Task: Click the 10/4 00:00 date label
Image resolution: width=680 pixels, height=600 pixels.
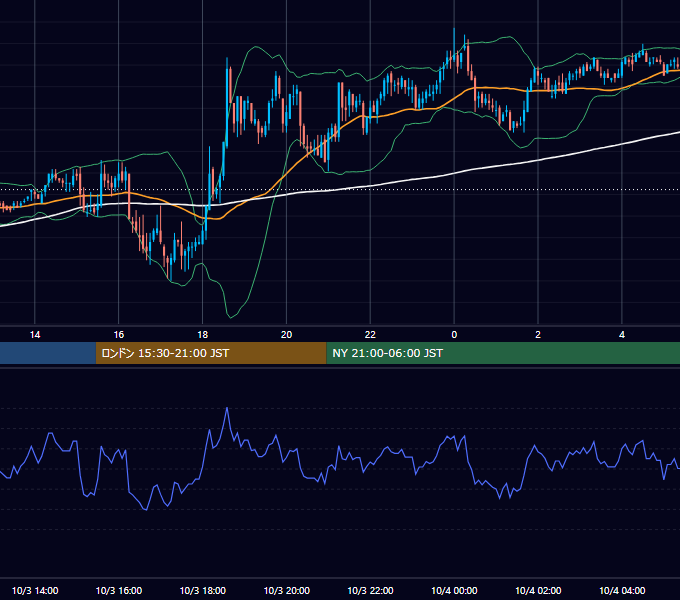Action: click(x=454, y=590)
